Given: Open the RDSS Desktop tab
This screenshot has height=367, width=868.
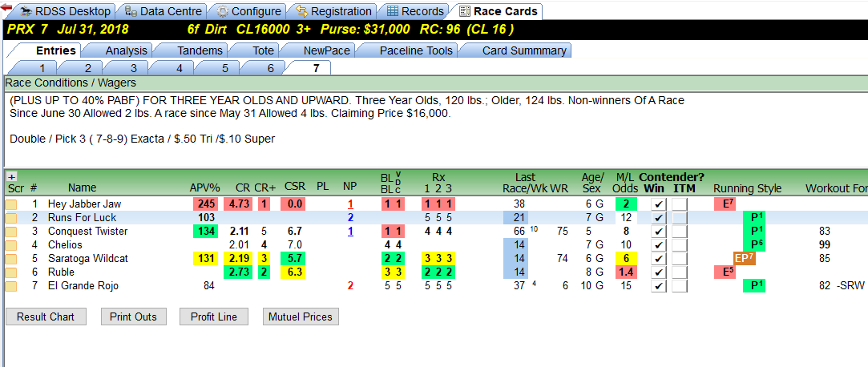Looking at the screenshot, I should 66,11.
